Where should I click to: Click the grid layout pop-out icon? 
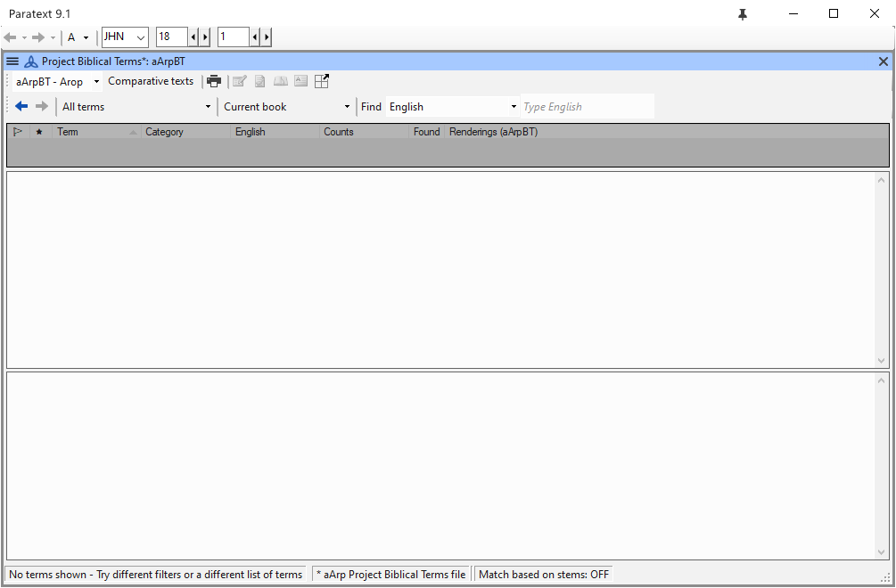(x=322, y=81)
